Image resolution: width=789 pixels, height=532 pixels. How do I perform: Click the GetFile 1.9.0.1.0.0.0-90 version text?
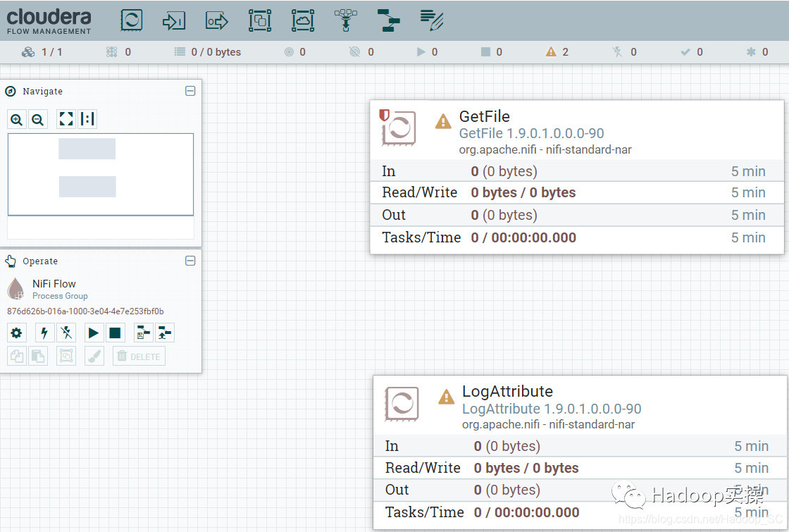point(531,133)
